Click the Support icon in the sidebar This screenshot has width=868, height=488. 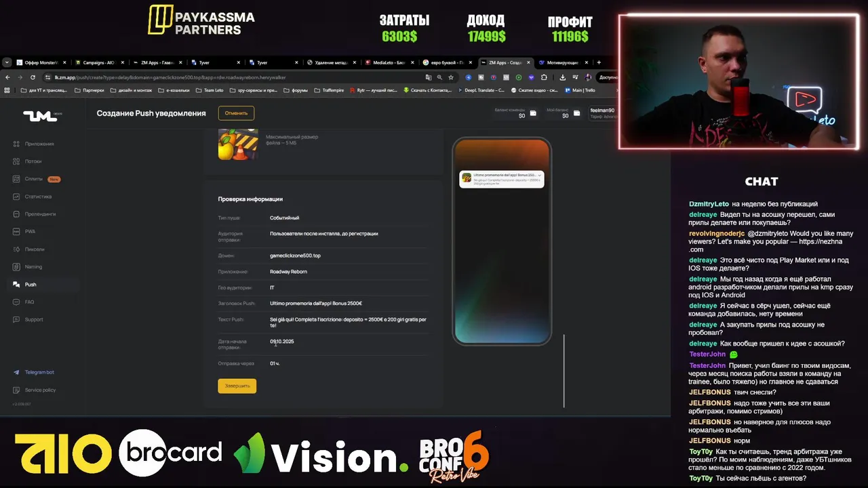pyautogui.click(x=16, y=320)
